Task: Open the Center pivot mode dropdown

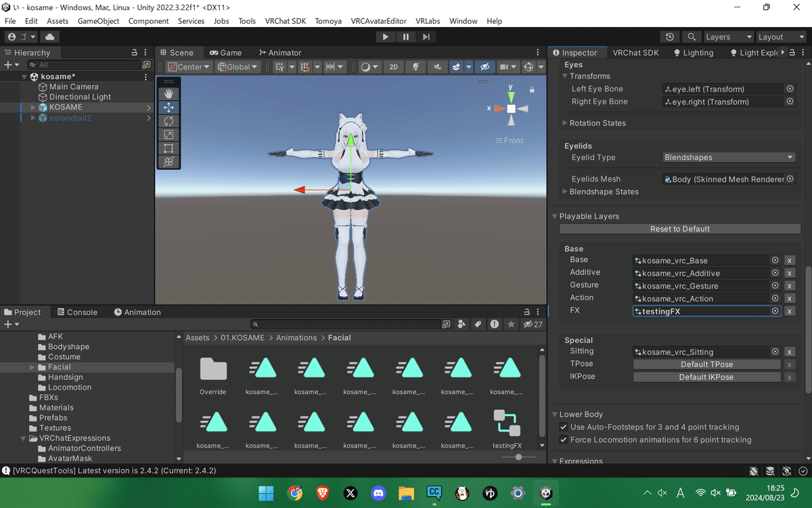Action: pos(189,67)
